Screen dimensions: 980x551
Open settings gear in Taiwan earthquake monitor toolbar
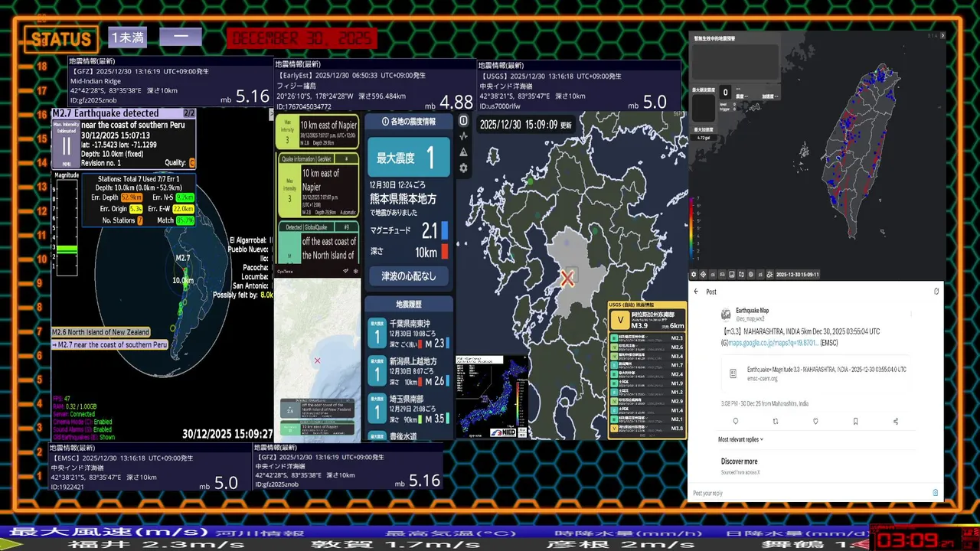click(694, 274)
